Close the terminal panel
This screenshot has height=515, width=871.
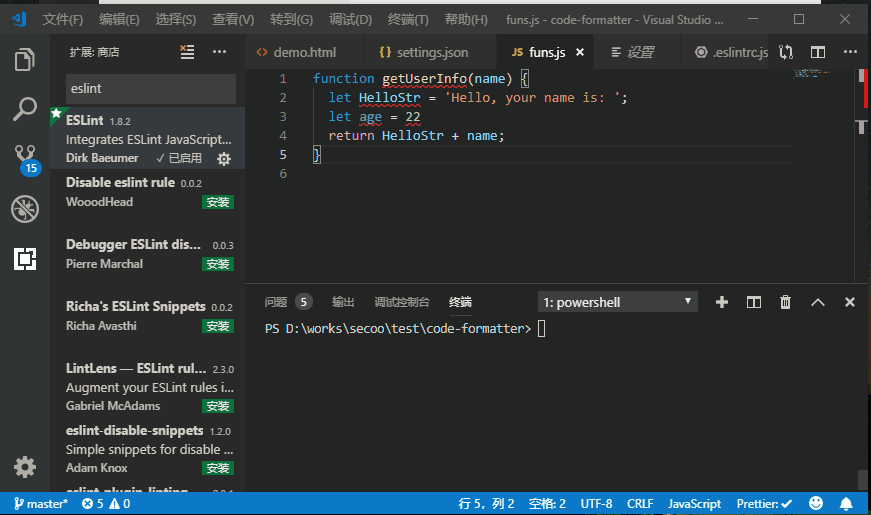(849, 302)
